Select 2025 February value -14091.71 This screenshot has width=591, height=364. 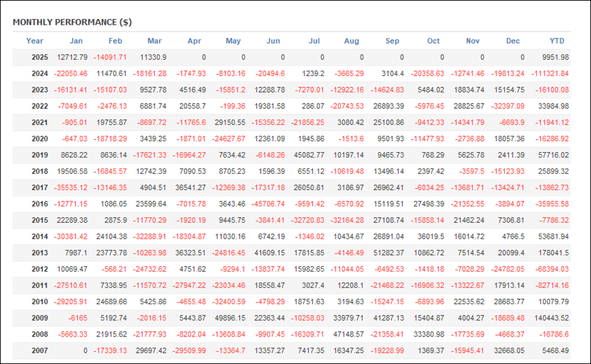[x=110, y=57]
